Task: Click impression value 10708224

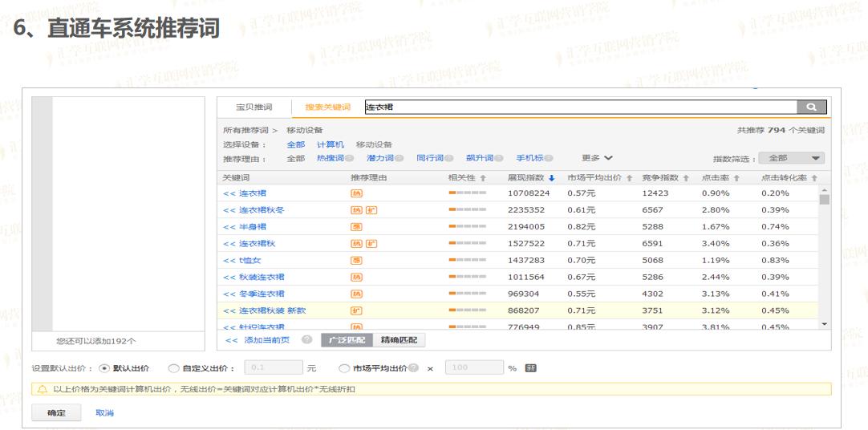Action: pyautogui.click(x=529, y=193)
